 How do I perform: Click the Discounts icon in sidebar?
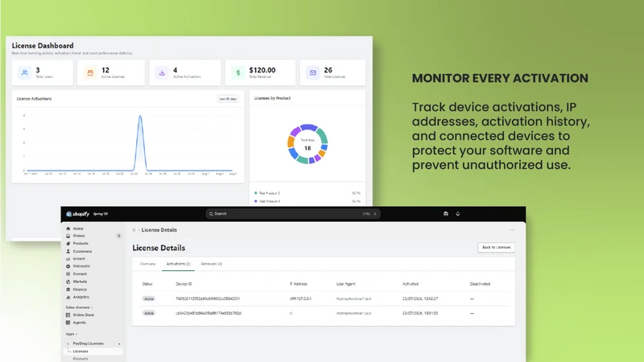coord(68,266)
